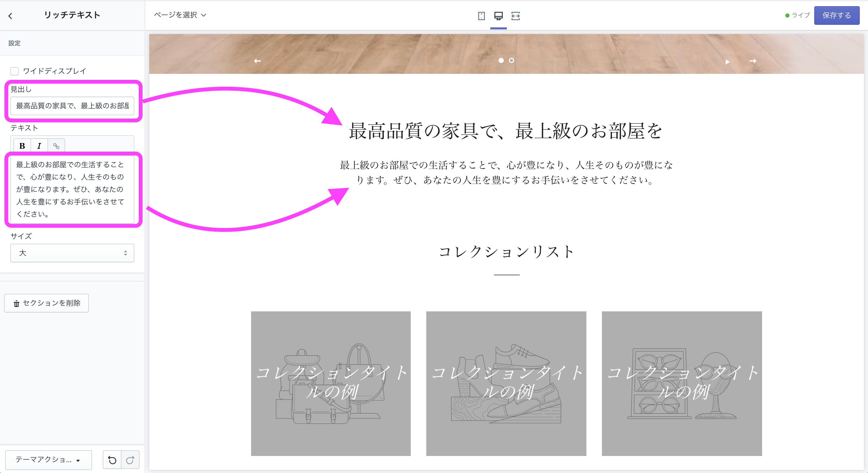Screen dimensions: 868x473
Task: Switch preview to mobile view
Action: pos(482,15)
